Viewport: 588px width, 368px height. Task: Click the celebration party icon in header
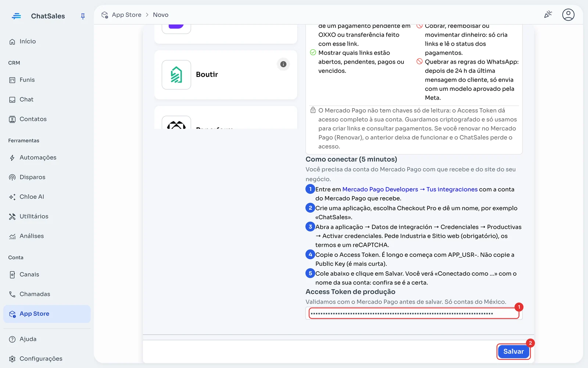click(548, 15)
